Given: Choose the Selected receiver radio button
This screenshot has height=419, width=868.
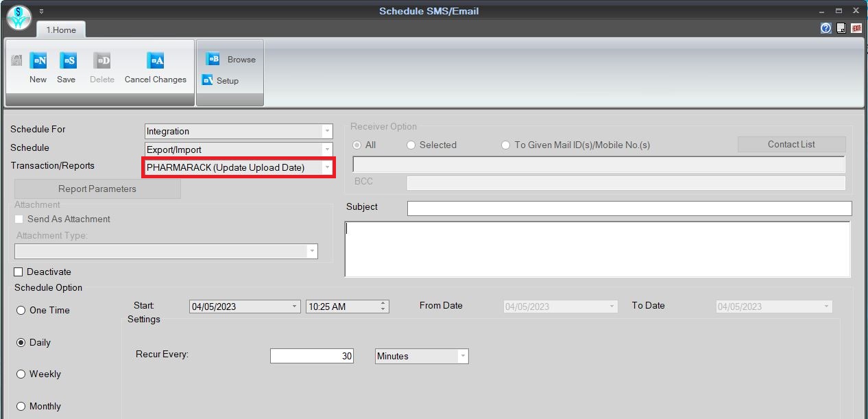Looking at the screenshot, I should 411,145.
